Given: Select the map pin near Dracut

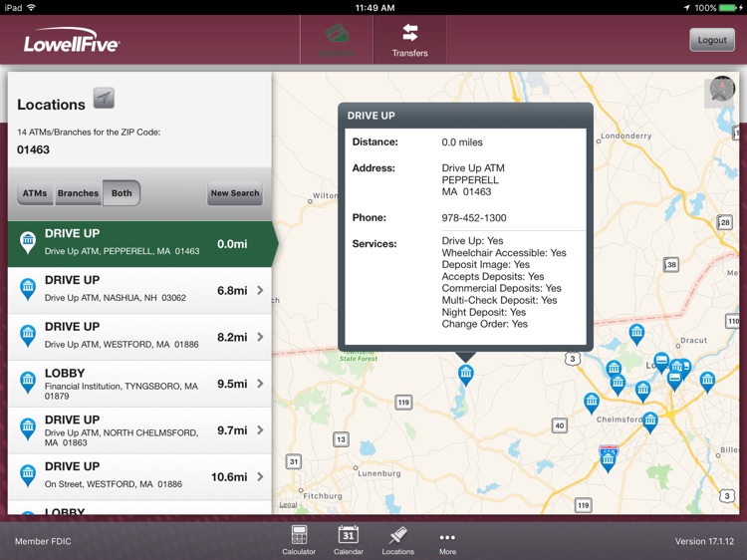Looking at the screenshot, I should [636, 334].
